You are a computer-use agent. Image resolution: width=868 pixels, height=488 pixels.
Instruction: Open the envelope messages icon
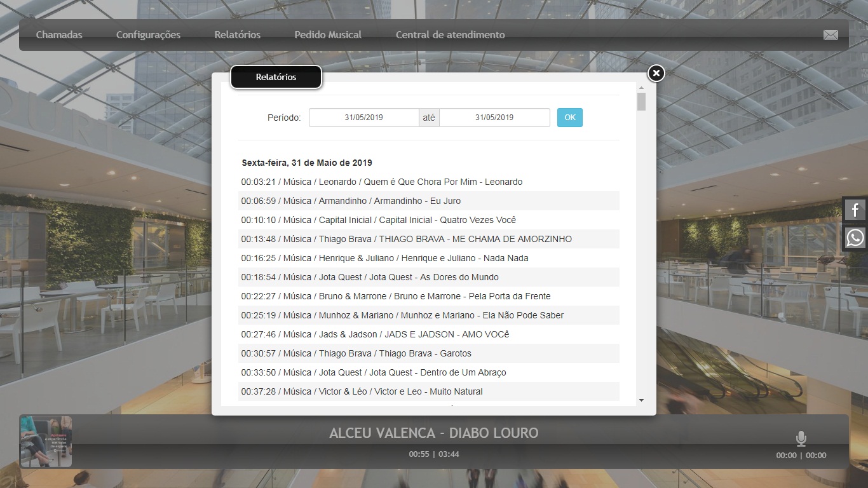[831, 35]
